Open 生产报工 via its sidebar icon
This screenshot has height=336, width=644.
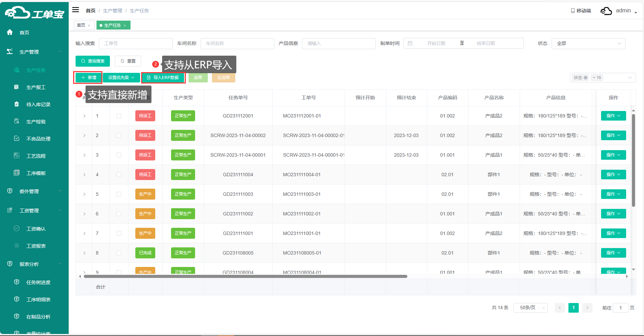16,87
